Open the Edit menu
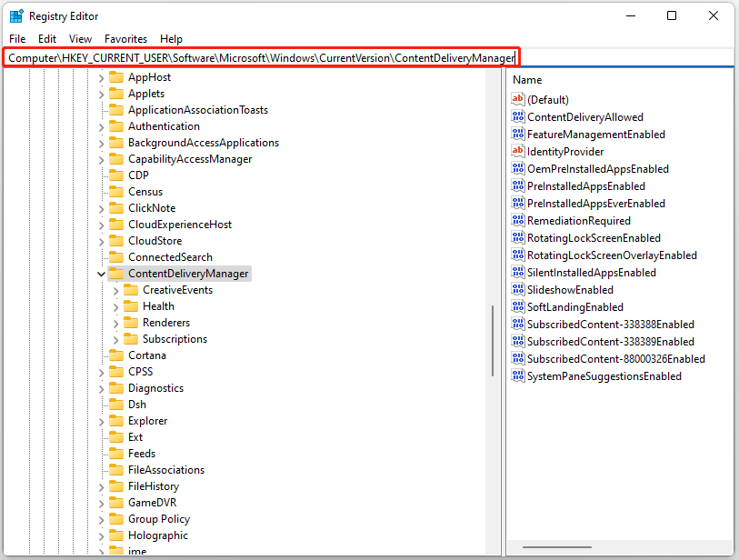The width and height of the screenshot is (739, 560). pyautogui.click(x=47, y=39)
